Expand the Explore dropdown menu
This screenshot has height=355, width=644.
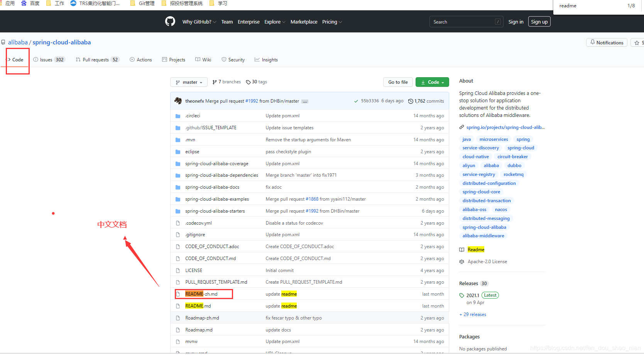pos(275,22)
